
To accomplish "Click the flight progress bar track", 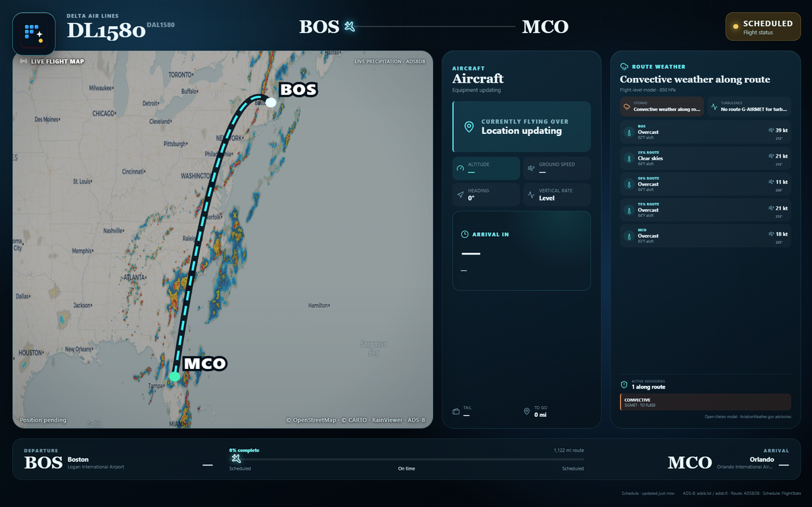I will 406,459.
